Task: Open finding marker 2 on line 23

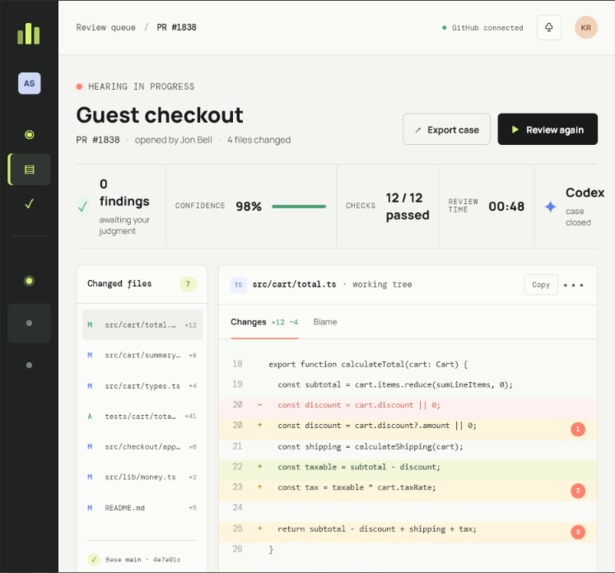Action: point(578,491)
